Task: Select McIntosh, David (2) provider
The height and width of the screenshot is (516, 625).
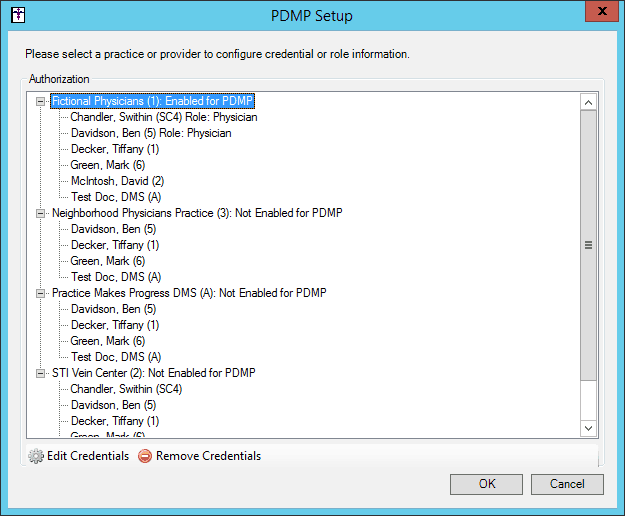Action: click(117, 181)
